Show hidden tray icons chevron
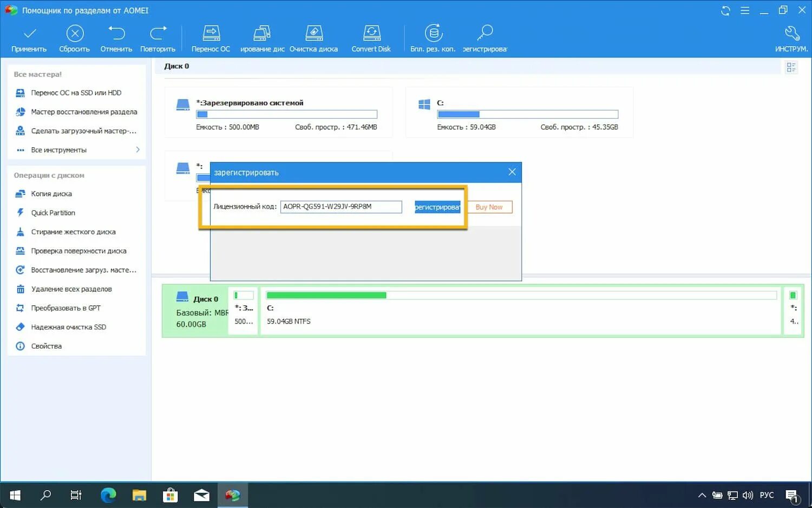Screen dimensions: 812x508 coord(702,495)
